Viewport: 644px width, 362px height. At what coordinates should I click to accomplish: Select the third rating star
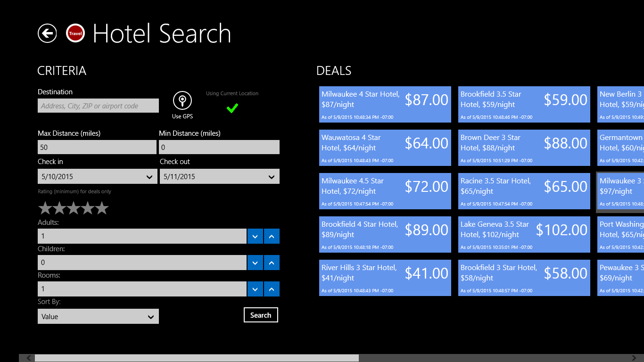(x=74, y=208)
